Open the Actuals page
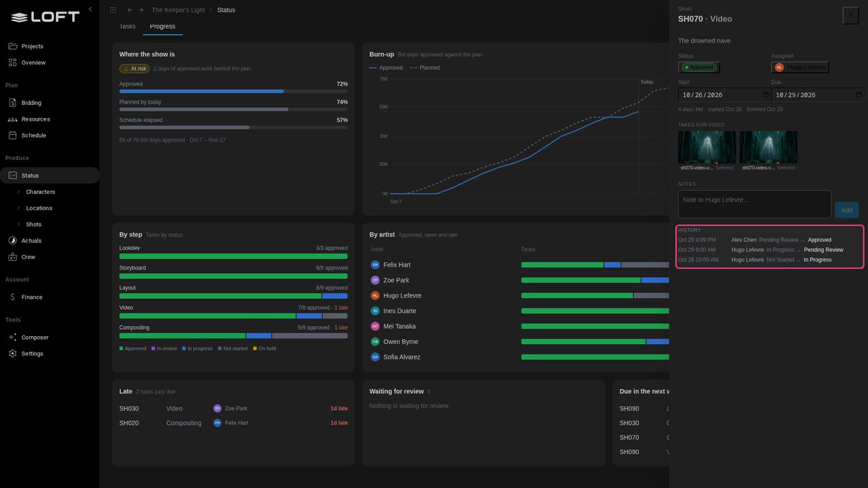The width and height of the screenshot is (868, 488). click(50, 241)
